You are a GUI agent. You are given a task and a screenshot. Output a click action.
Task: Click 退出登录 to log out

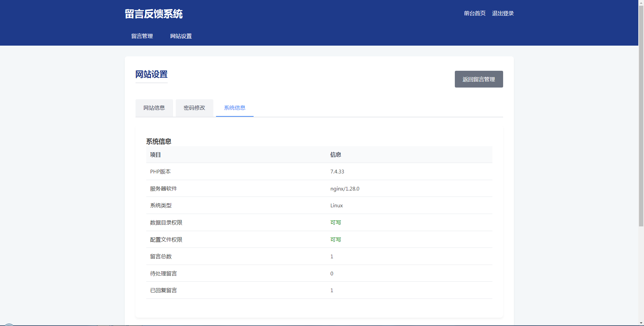pos(503,13)
